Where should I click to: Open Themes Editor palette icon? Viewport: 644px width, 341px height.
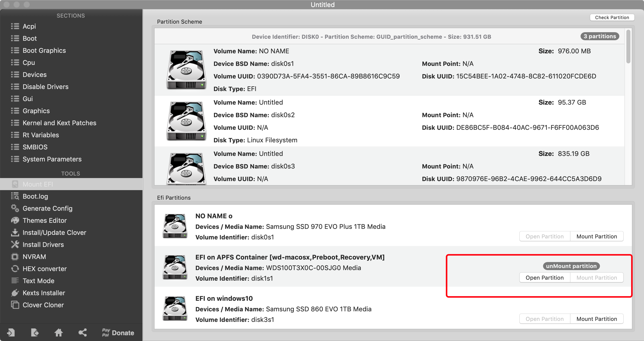[15, 220]
